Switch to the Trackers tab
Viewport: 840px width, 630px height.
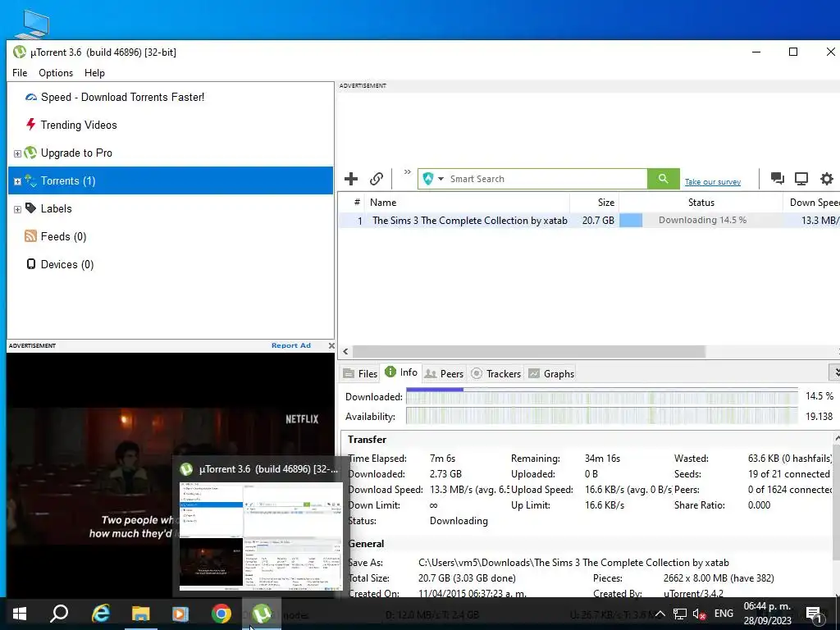pyautogui.click(x=495, y=374)
